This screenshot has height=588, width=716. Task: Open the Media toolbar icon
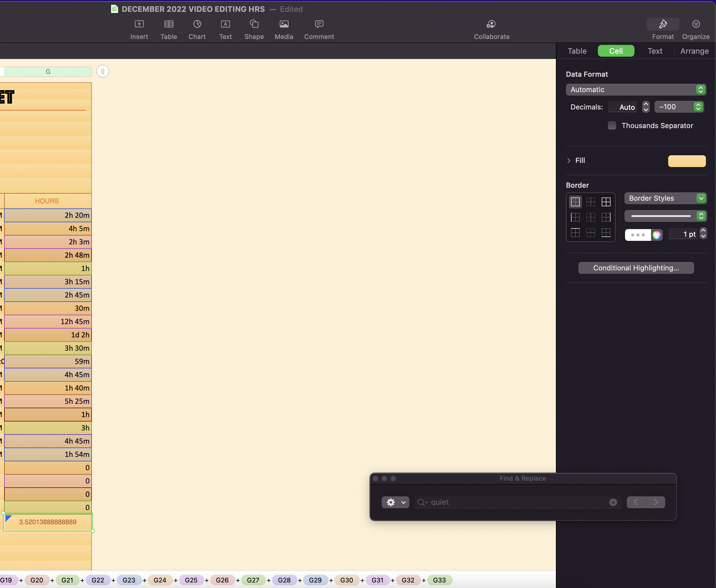(284, 24)
